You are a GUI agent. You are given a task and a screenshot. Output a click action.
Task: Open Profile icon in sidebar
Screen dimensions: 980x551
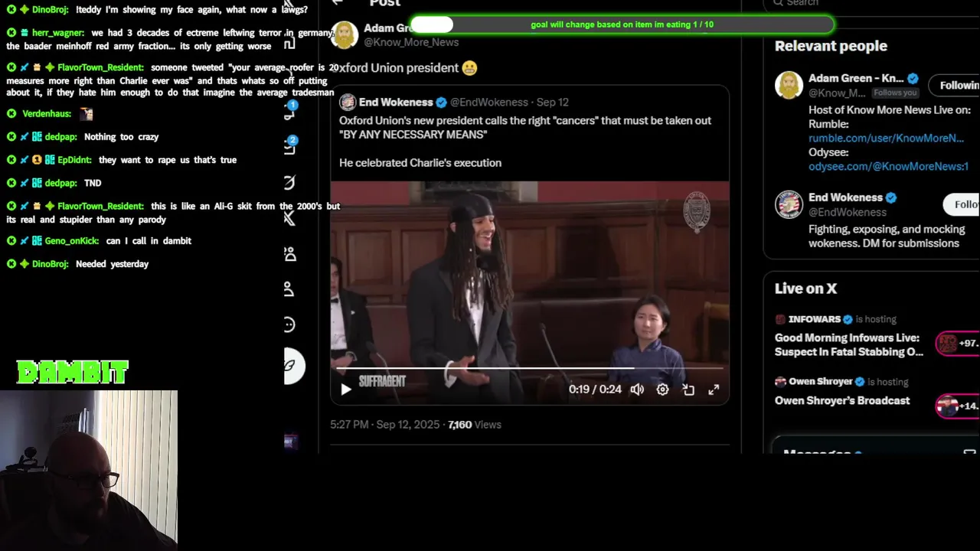pos(289,289)
